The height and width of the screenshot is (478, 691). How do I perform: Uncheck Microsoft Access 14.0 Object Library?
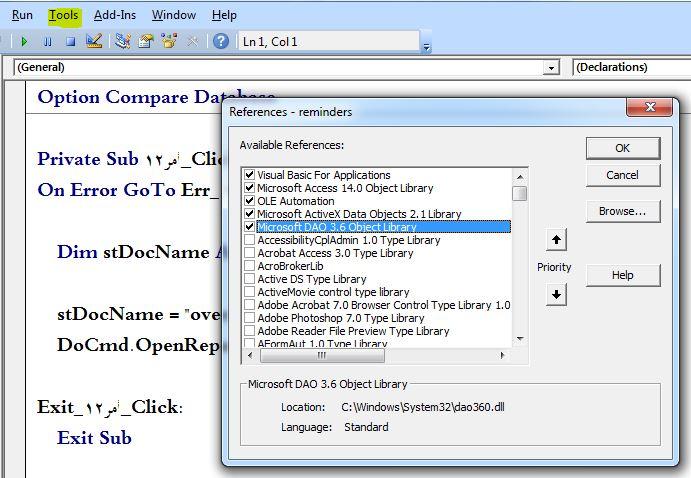249,188
